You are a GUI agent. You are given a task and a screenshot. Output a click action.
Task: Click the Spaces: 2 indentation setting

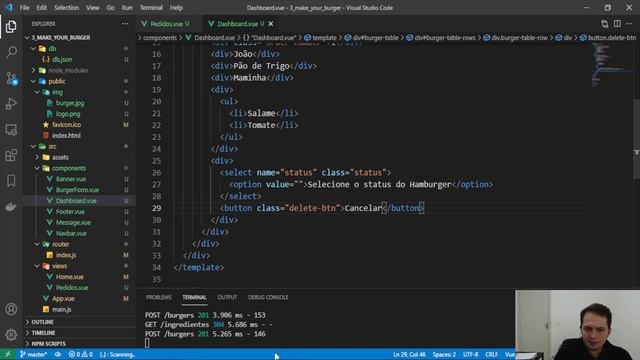(444, 354)
